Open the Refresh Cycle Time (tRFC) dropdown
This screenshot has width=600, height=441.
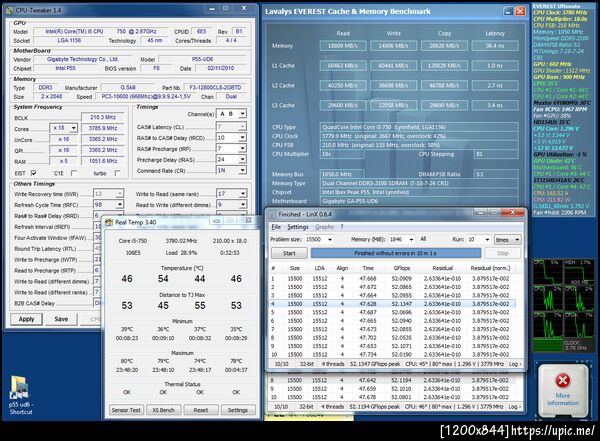click(119, 205)
